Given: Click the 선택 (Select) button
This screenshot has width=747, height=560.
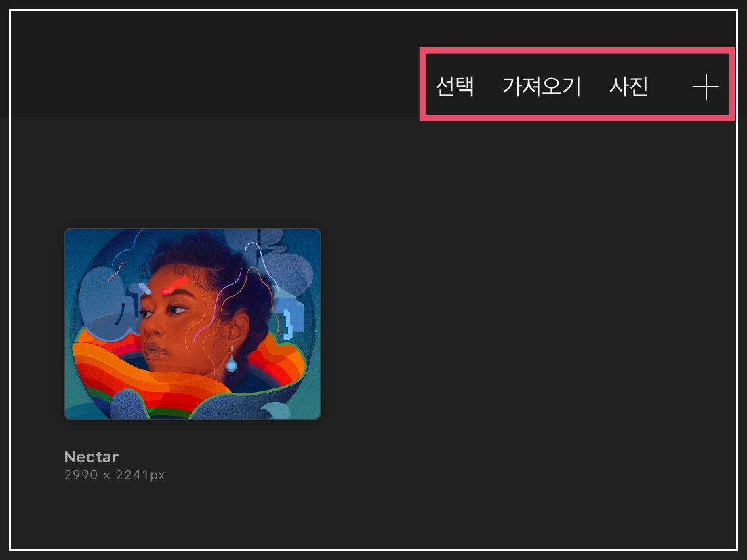Looking at the screenshot, I should (x=455, y=87).
